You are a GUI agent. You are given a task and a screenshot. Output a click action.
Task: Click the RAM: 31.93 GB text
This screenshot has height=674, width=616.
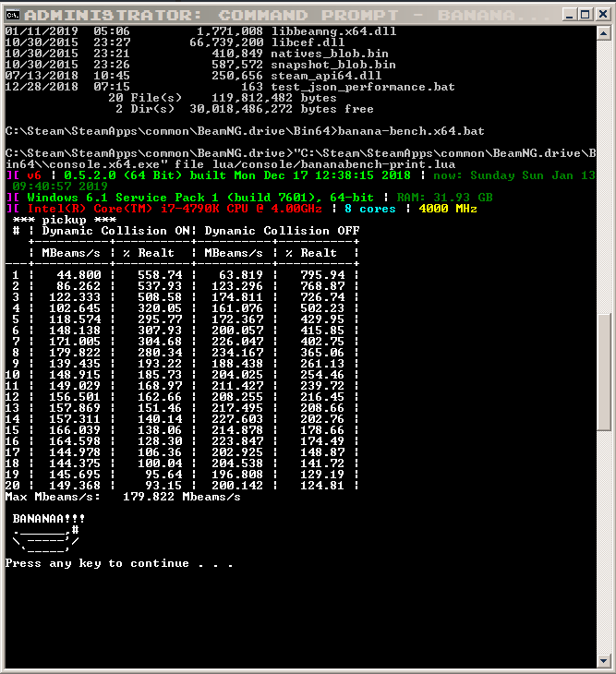pyautogui.click(x=444, y=198)
